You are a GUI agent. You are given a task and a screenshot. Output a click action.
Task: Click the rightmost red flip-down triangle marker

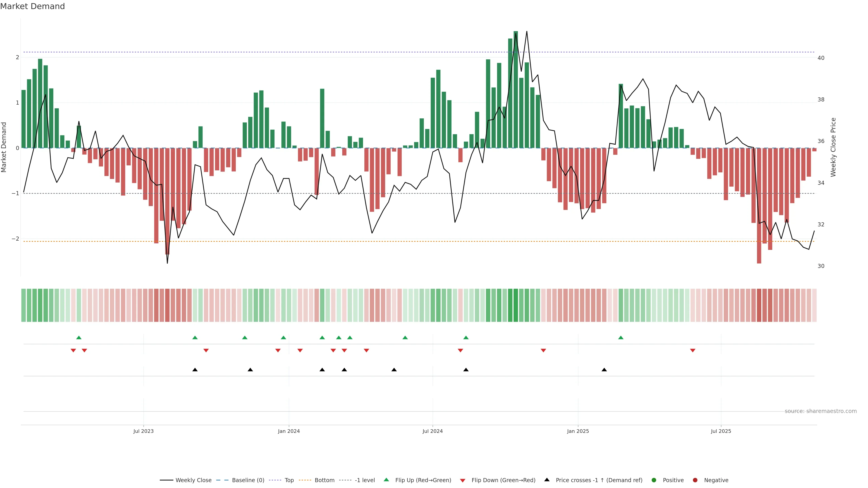pyautogui.click(x=693, y=351)
